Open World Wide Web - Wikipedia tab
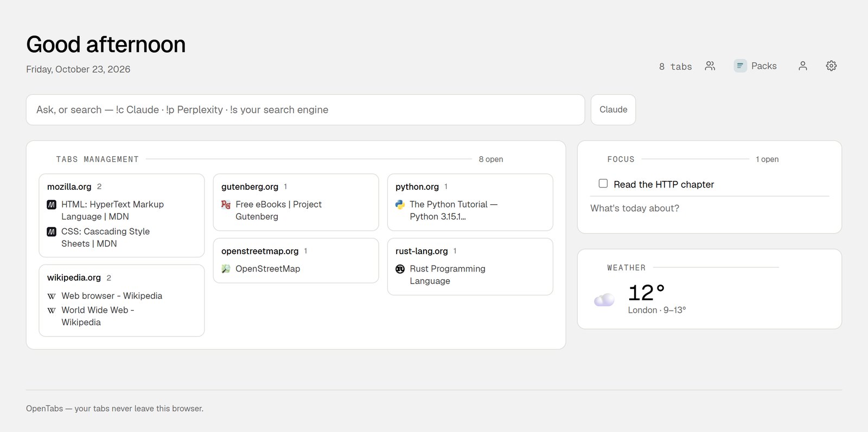 coord(98,316)
